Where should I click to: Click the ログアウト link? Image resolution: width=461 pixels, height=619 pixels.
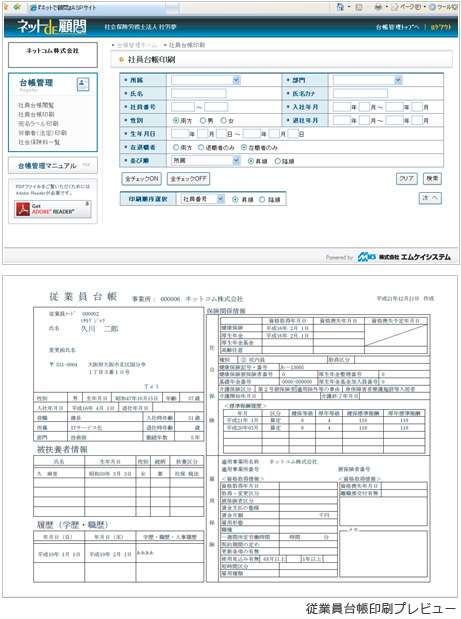pos(440,27)
